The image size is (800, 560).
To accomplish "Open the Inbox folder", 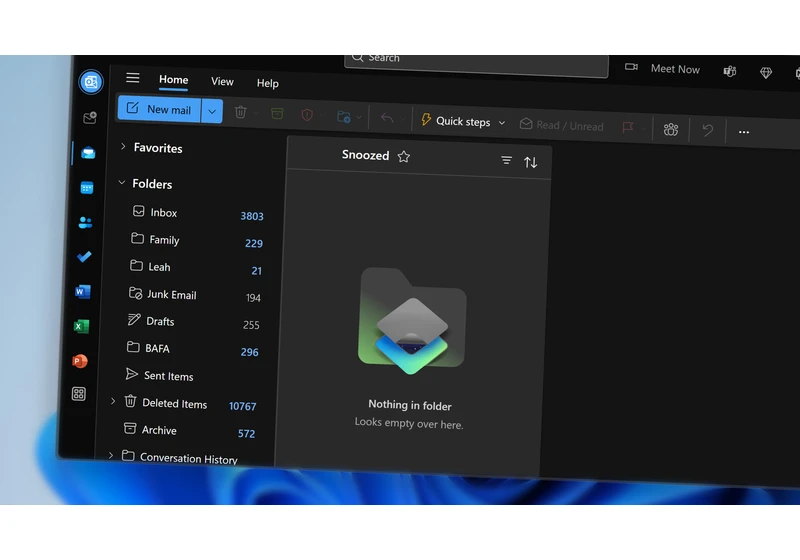I will click(198, 214).
